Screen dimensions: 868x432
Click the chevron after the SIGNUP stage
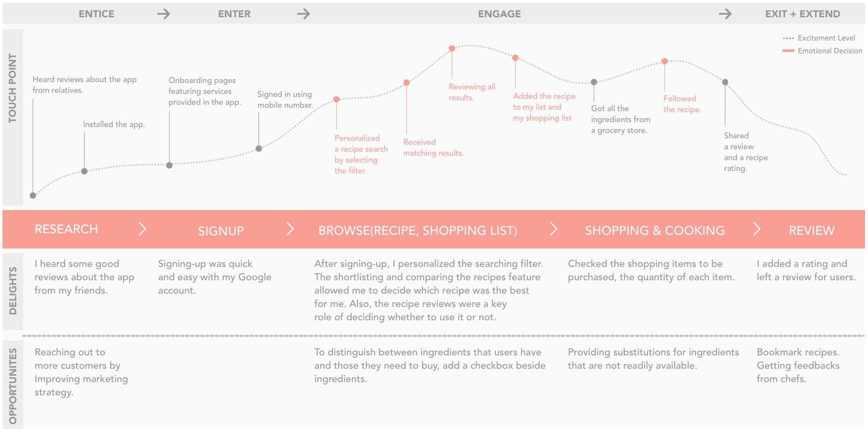pos(290,229)
